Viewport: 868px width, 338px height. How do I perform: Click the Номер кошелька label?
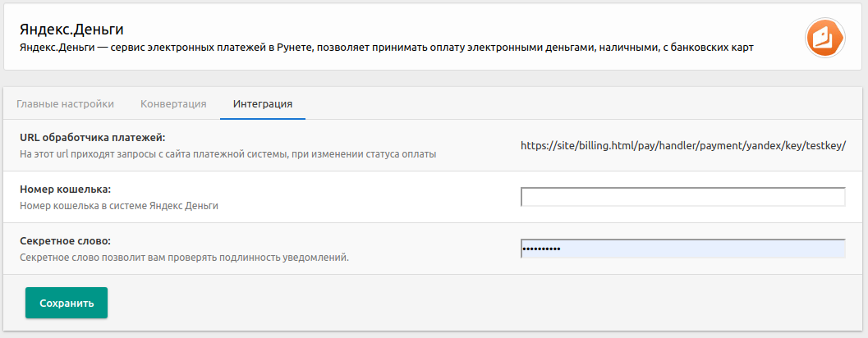[65, 189]
